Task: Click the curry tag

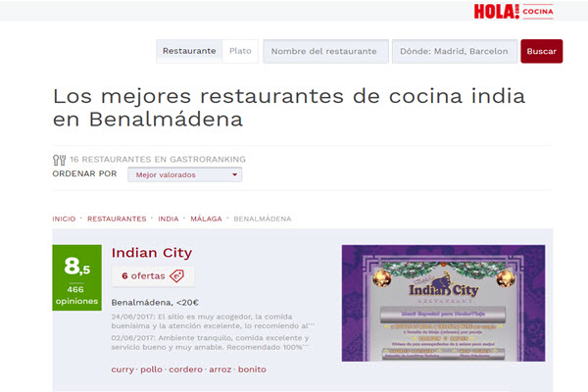Action: [x=122, y=369]
